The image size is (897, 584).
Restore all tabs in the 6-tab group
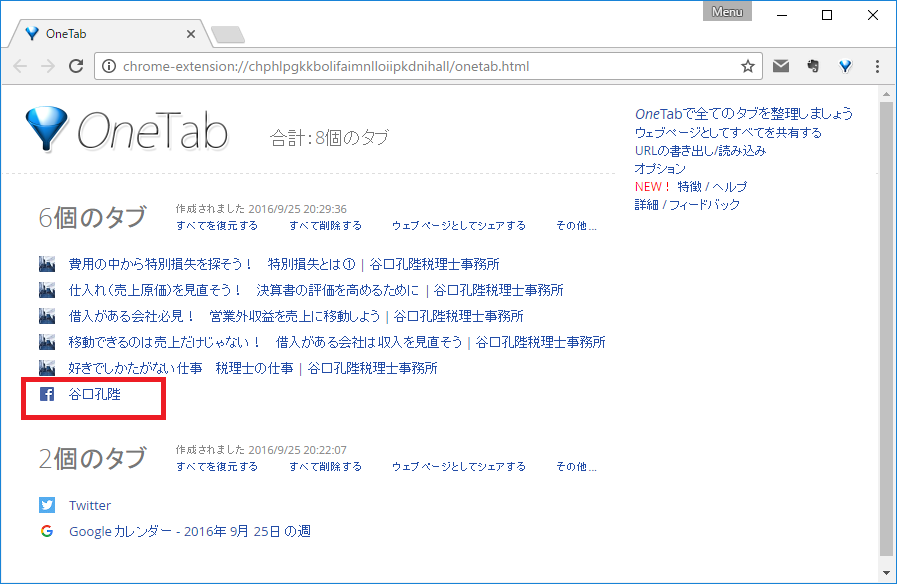(216, 226)
